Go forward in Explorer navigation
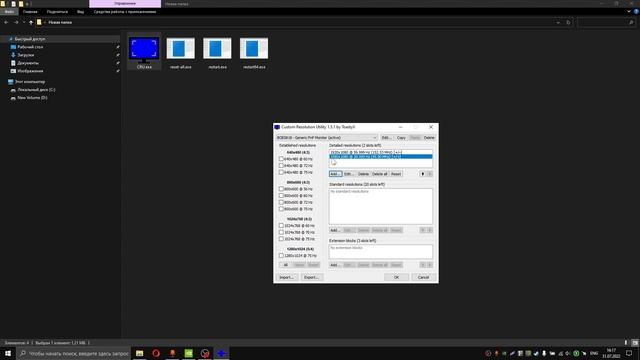The height and width of the screenshot is (360, 640). (16, 22)
